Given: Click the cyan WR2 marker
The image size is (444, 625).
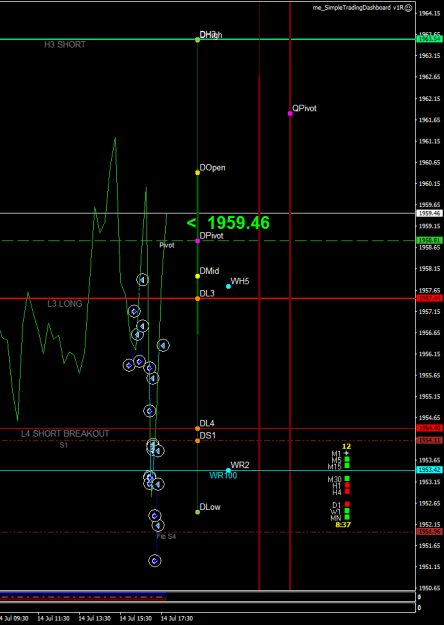Looking at the screenshot, I should click(x=228, y=470).
